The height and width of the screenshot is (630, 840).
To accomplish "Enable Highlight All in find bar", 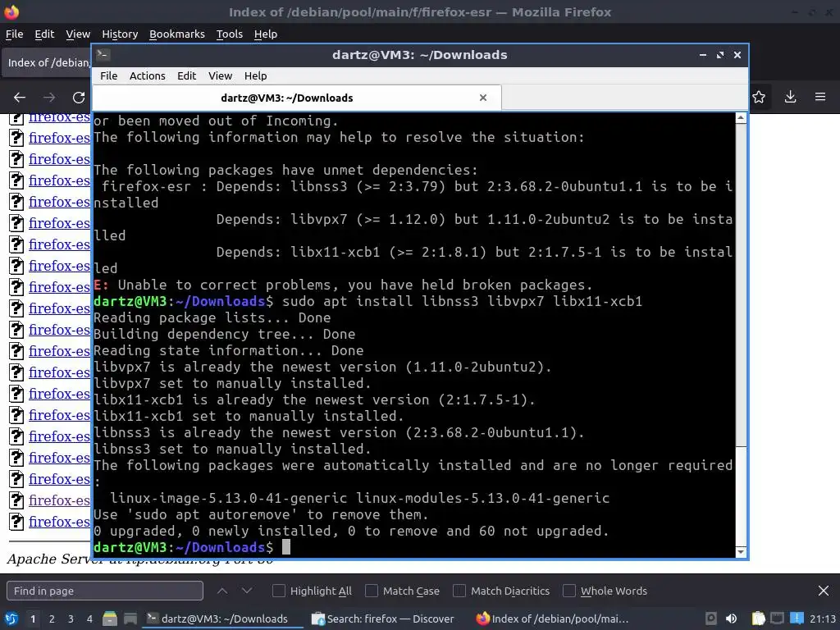I will [x=279, y=591].
